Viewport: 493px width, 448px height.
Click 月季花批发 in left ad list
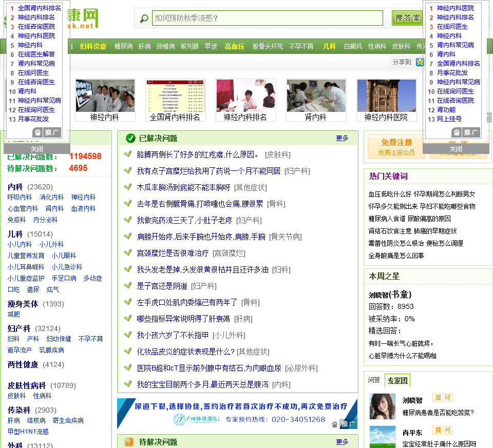point(33,119)
